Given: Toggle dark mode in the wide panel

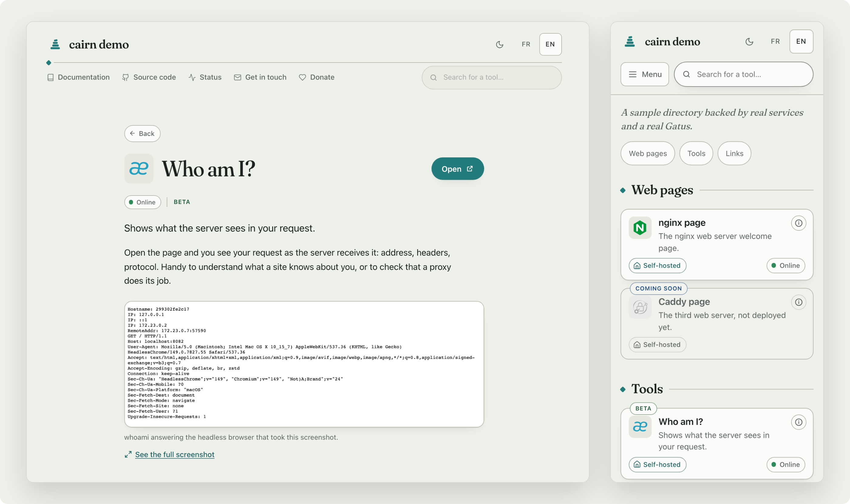Looking at the screenshot, I should (x=500, y=44).
